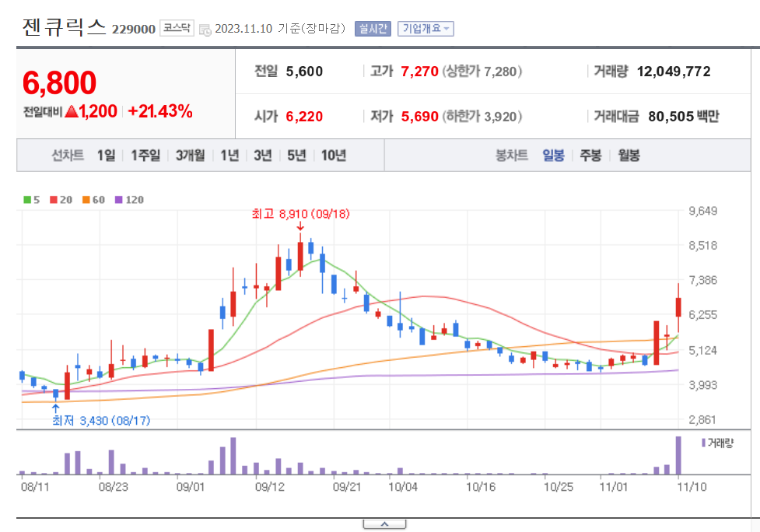
Task: Click the 10/16 date axis label
Action: click(x=480, y=486)
